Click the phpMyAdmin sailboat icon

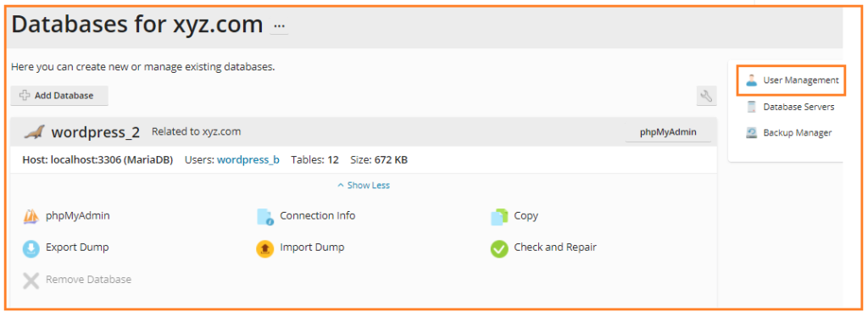point(31,216)
